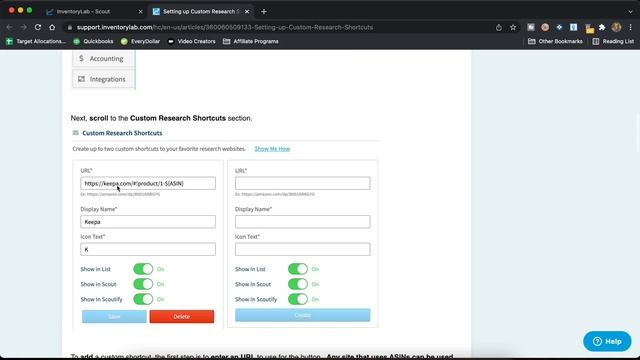Select the Setting up Custom Research tab
The image size is (640, 360).
coord(201,11)
